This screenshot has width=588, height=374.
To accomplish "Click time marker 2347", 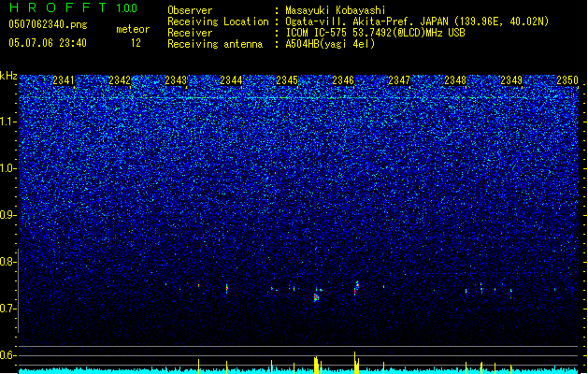I will tap(399, 80).
